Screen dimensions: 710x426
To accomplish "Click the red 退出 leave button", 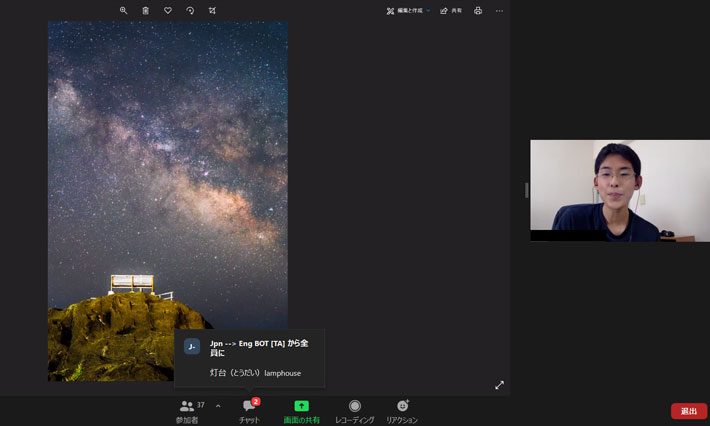I will click(688, 411).
